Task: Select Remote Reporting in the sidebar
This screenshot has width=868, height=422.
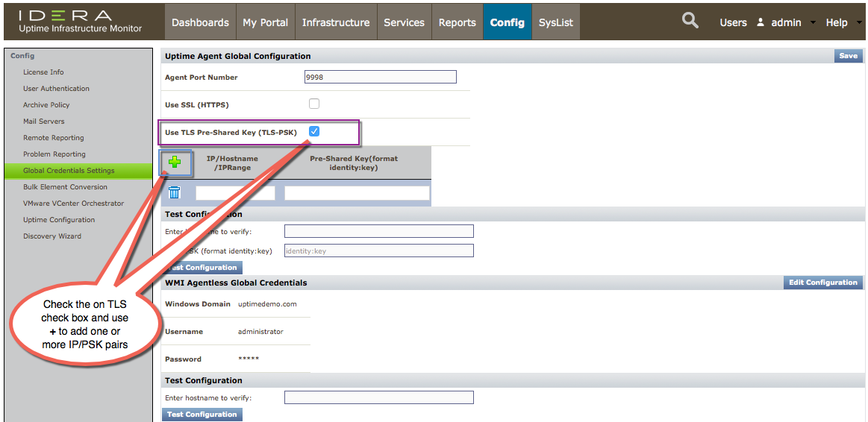Action: point(53,138)
